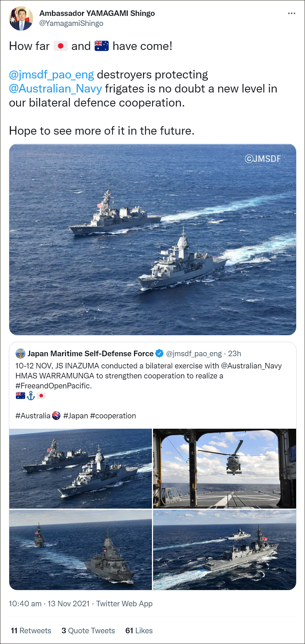
Task: Click the round Australia flag after #Australia
Action: [56, 416]
